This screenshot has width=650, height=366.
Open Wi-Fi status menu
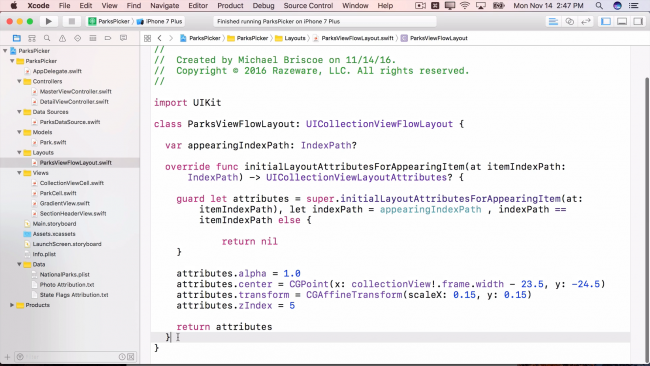coord(465,5)
